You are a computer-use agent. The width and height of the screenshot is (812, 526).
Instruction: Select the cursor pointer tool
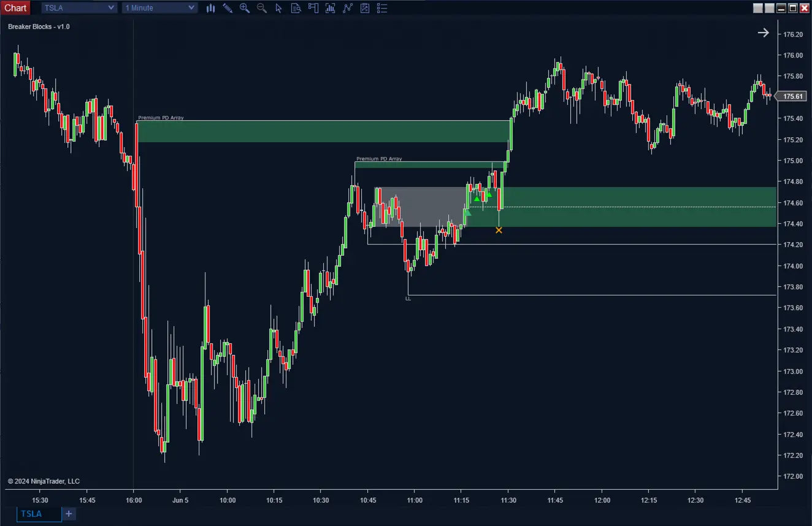279,8
